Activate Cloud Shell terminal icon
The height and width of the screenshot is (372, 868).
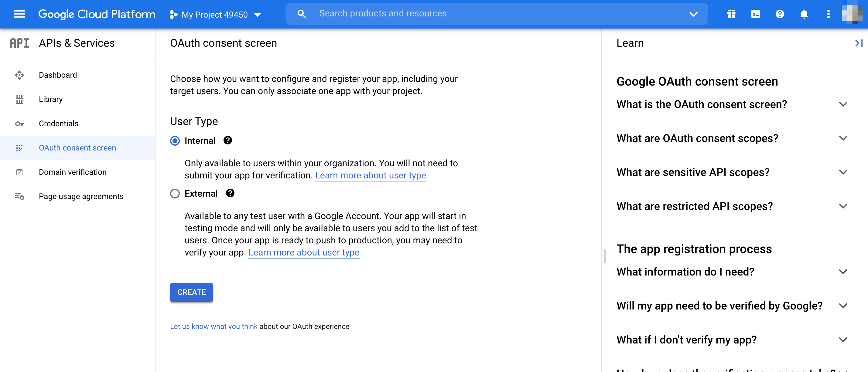coord(755,14)
